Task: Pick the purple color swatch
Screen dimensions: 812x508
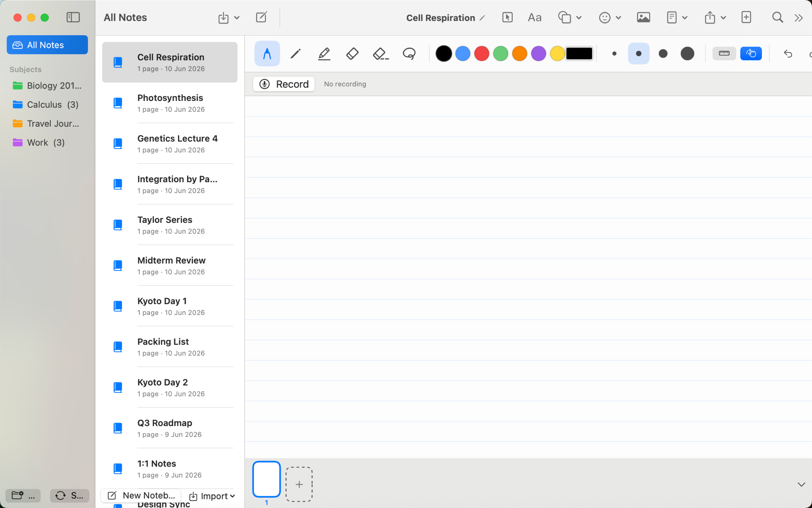Action: 539,53
